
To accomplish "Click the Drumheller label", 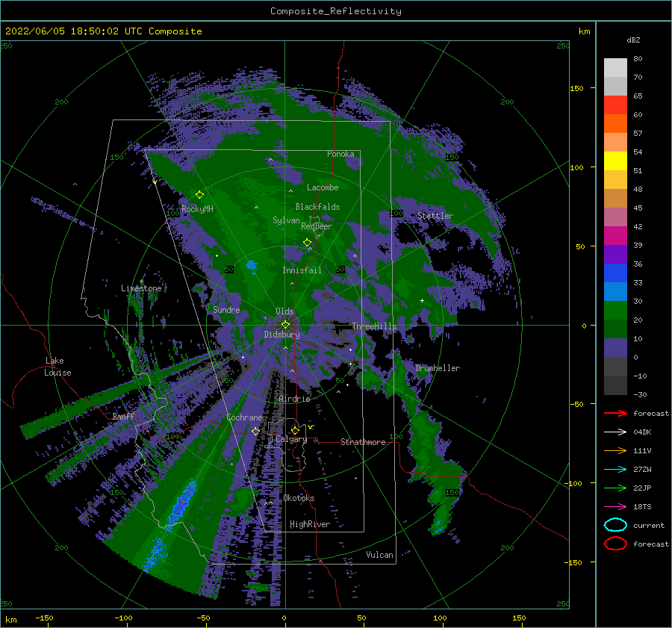I will (438, 368).
